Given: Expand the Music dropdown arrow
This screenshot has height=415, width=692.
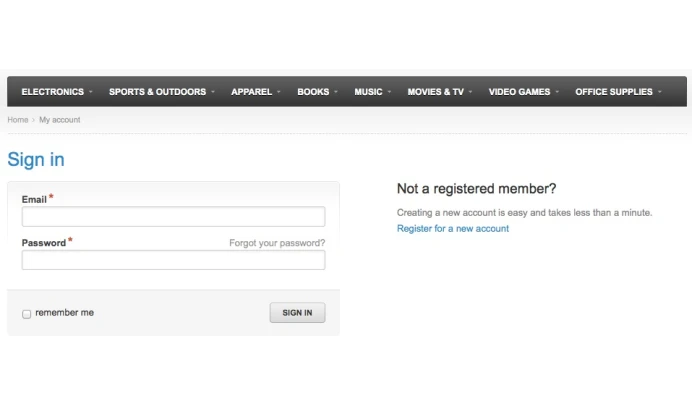Looking at the screenshot, I should 389,92.
